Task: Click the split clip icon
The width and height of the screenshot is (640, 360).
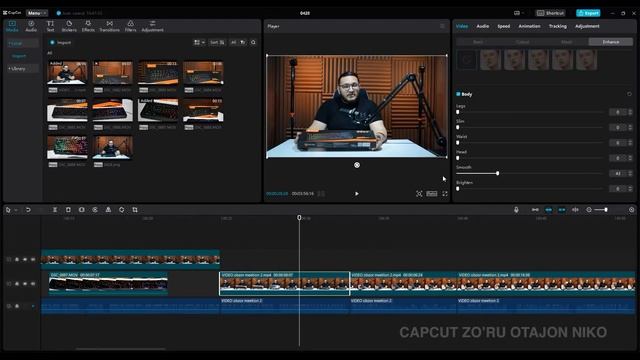Action: tap(55, 210)
